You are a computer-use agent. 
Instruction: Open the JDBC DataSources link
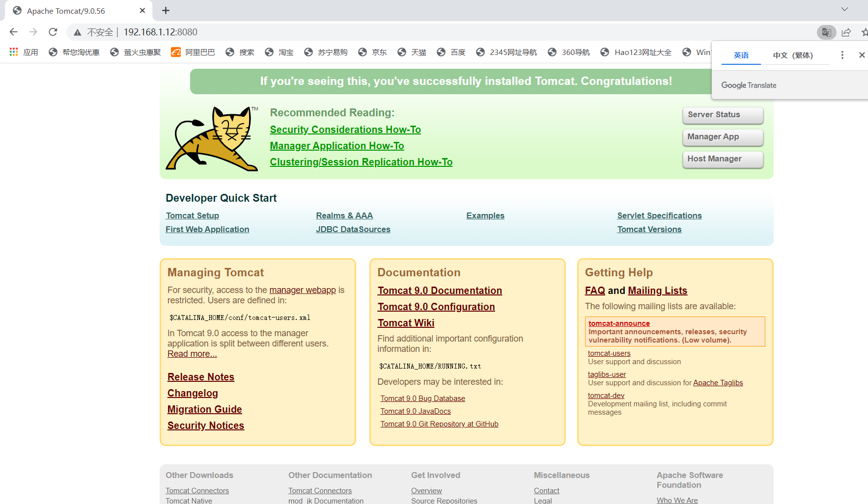tap(353, 229)
